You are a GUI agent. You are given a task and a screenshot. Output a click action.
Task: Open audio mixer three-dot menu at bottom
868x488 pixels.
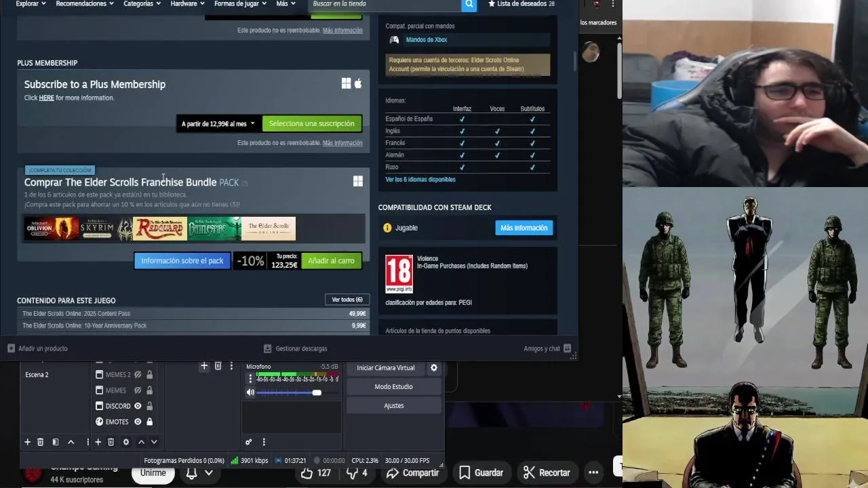pyautogui.click(x=264, y=442)
